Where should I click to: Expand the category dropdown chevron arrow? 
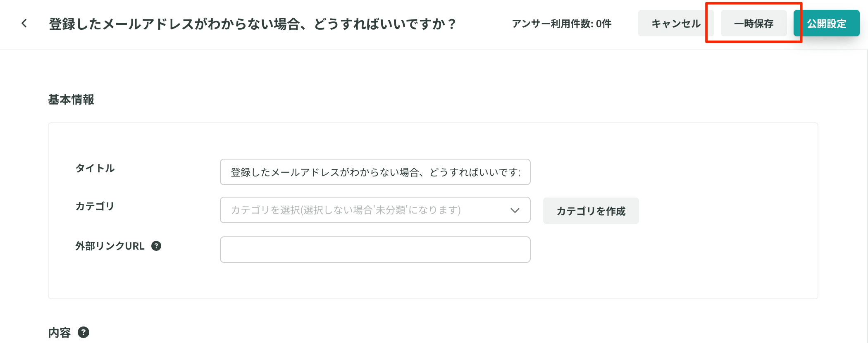(x=515, y=210)
